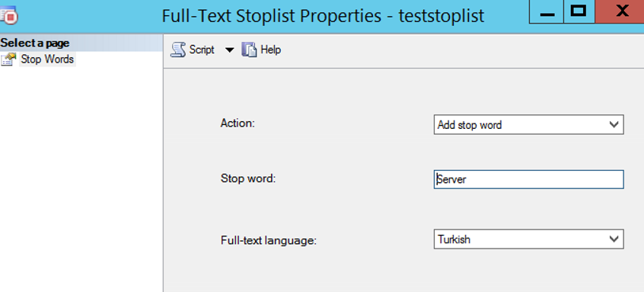Click the Select a page header

coord(35,43)
